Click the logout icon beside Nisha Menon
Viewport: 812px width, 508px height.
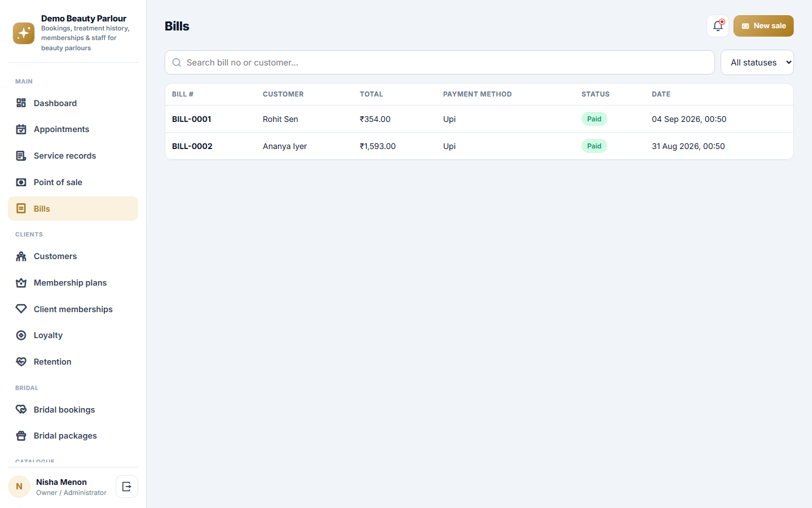127,487
